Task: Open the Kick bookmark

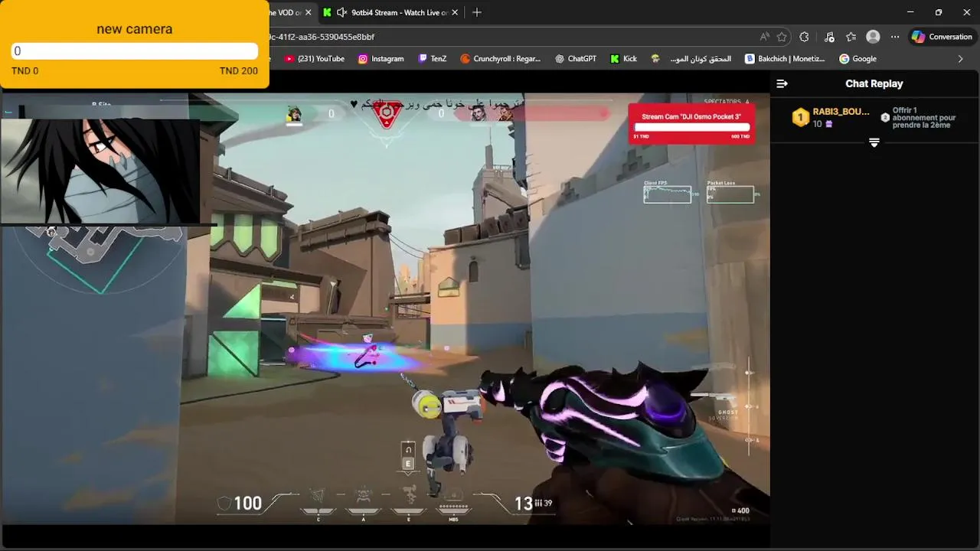Action: coord(623,58)
